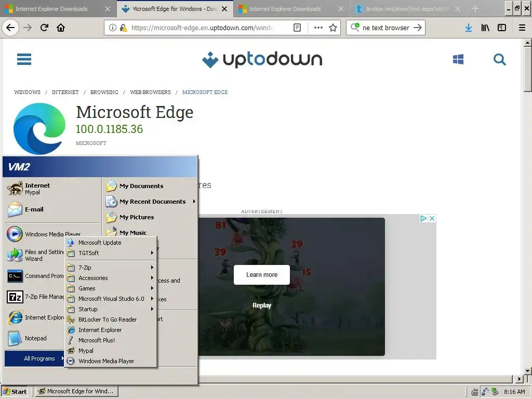532x399 pixels.
Task: Expand the Accessories submenu
Action: pos(111,278)
